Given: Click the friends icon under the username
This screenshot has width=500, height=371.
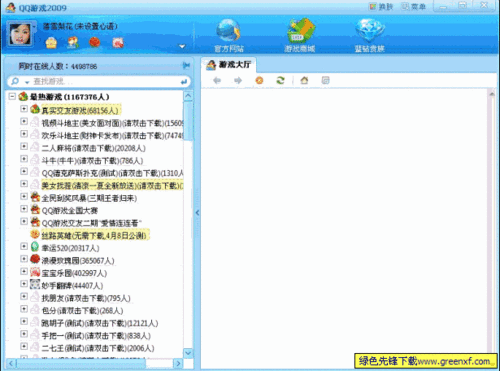Looking at the screenshot, I should pyautogui.click(x=73, y=43).
